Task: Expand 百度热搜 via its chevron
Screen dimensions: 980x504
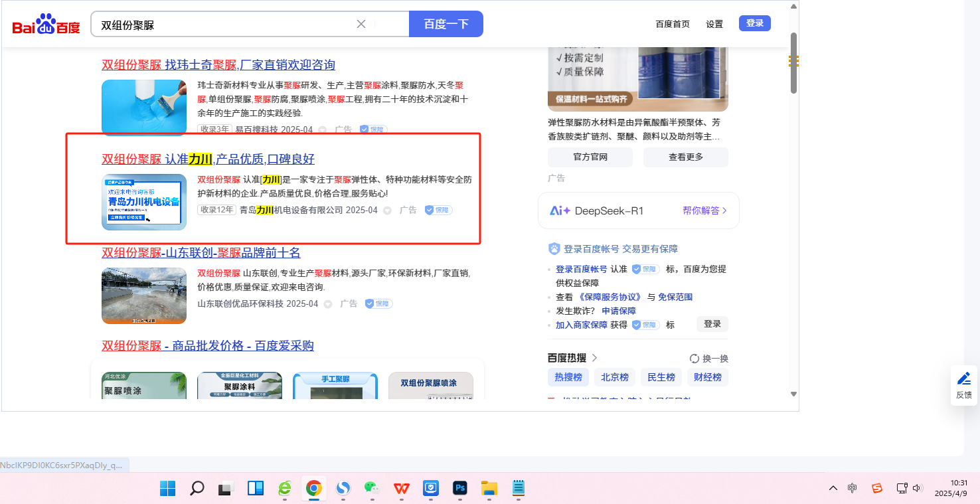Action: click(594, 358)
